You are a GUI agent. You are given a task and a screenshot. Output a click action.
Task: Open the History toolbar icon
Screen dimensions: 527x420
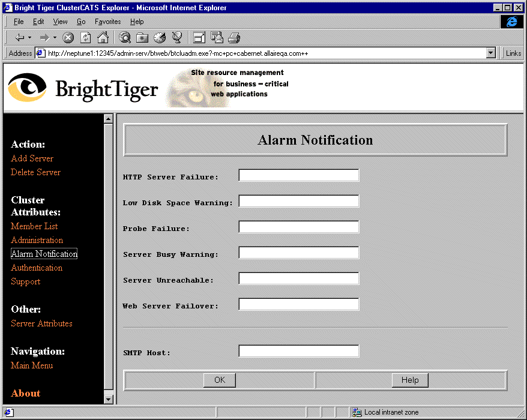click(160, 38)
